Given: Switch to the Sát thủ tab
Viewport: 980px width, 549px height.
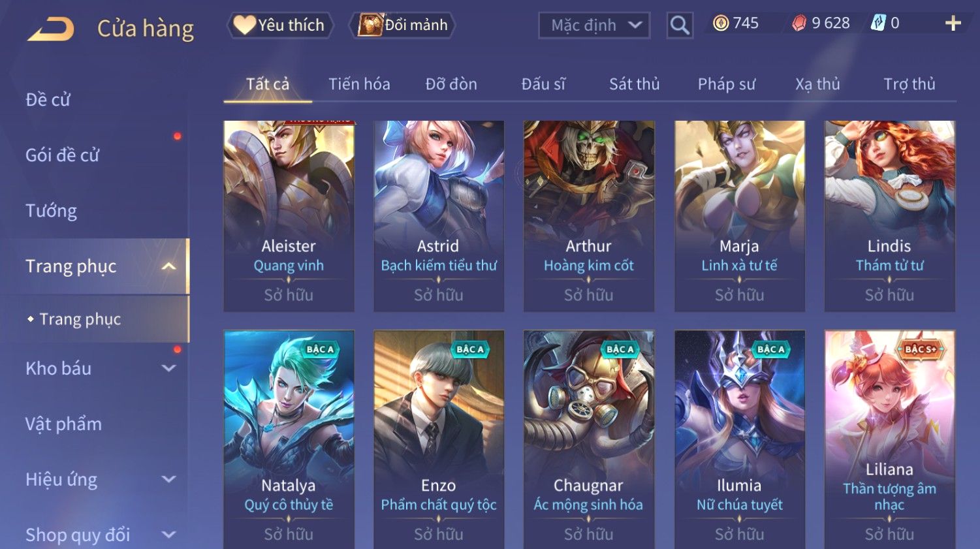Looking at the screenshot, I should 634,84.
